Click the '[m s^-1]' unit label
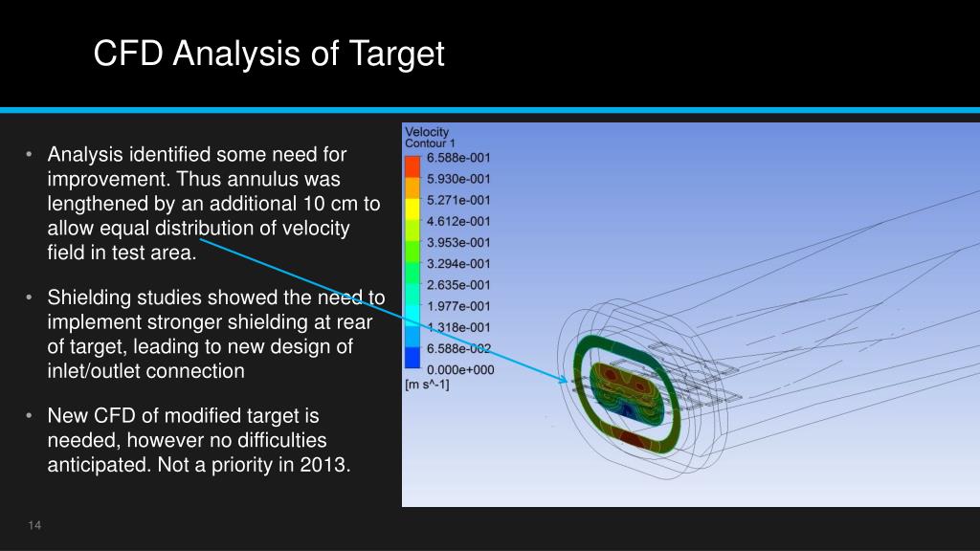The width and height of the screenshot is (980, 551). coord(427,385)
